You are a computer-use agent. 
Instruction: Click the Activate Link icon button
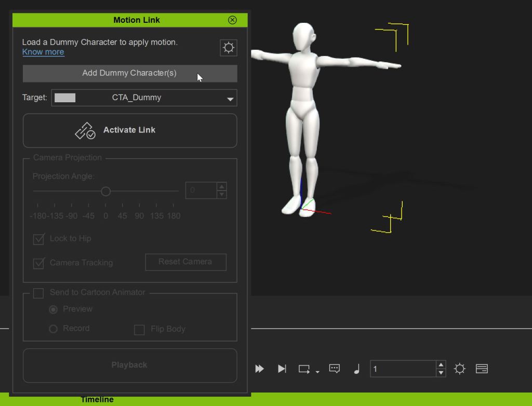pyautogui.click(x=86, y=130)
